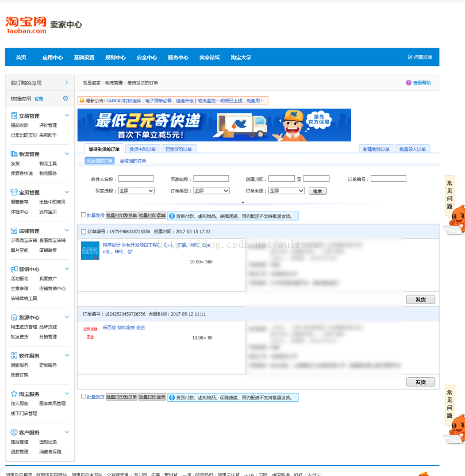Open 物流工具 sidebar link
The image size is (465, 476).
click(48, 163)
